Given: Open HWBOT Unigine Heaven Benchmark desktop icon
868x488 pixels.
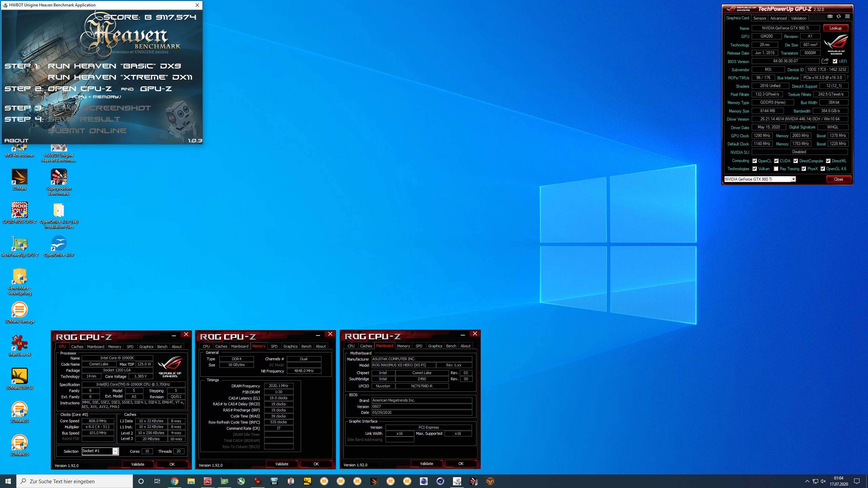Looking at the screenshot, I should [x=59, y=153].
